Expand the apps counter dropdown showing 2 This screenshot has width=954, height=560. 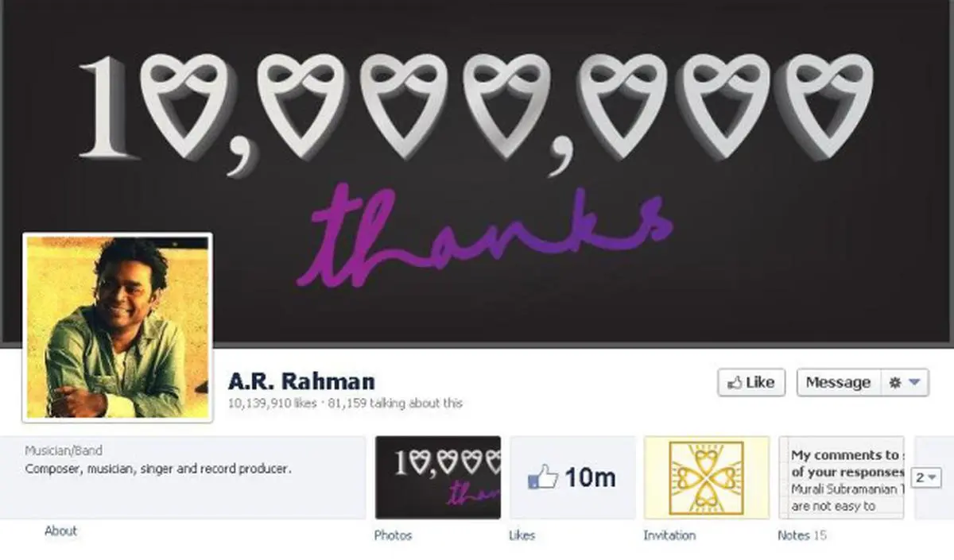pos(927,477)
